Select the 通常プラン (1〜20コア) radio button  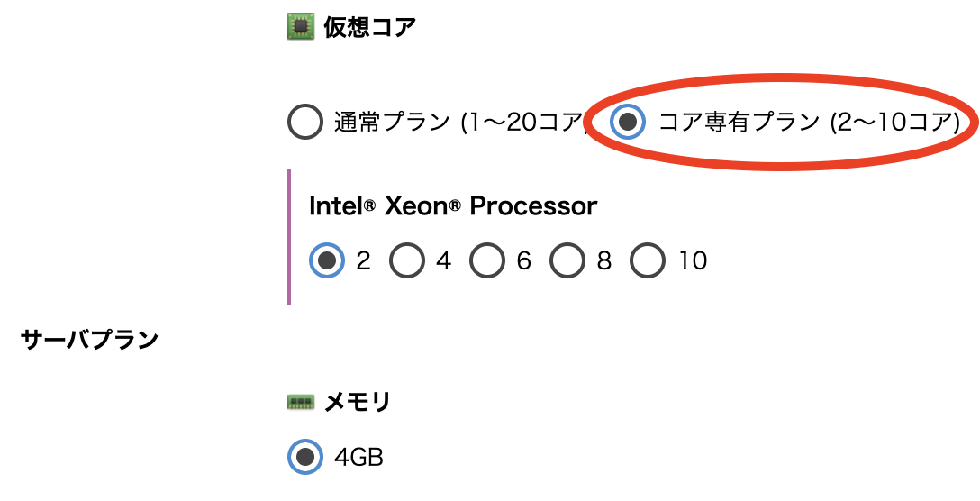[x=305, y=122]
